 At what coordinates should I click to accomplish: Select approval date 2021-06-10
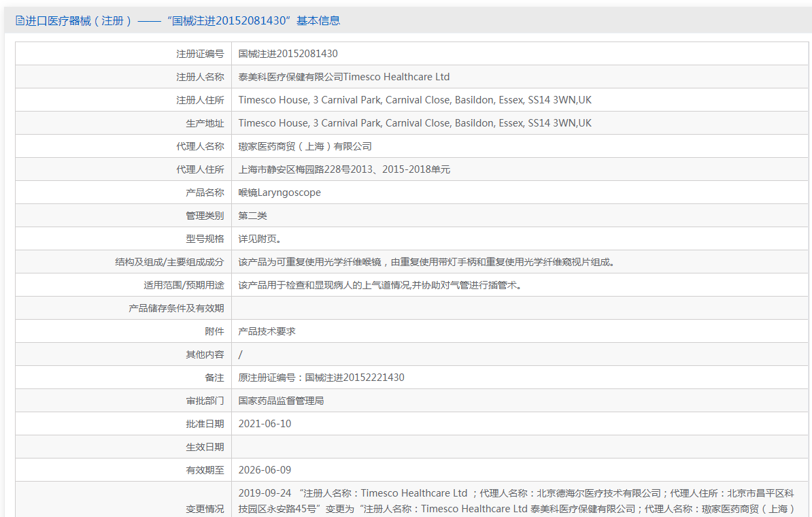265,424
